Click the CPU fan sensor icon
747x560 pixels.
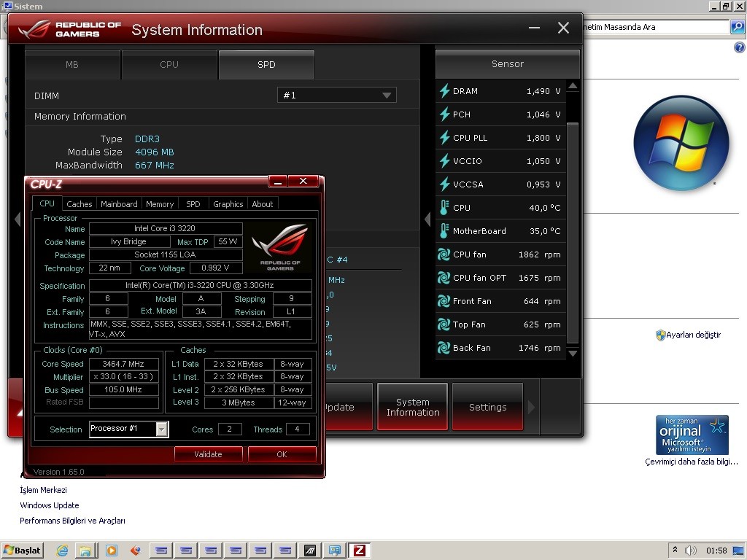444,254
